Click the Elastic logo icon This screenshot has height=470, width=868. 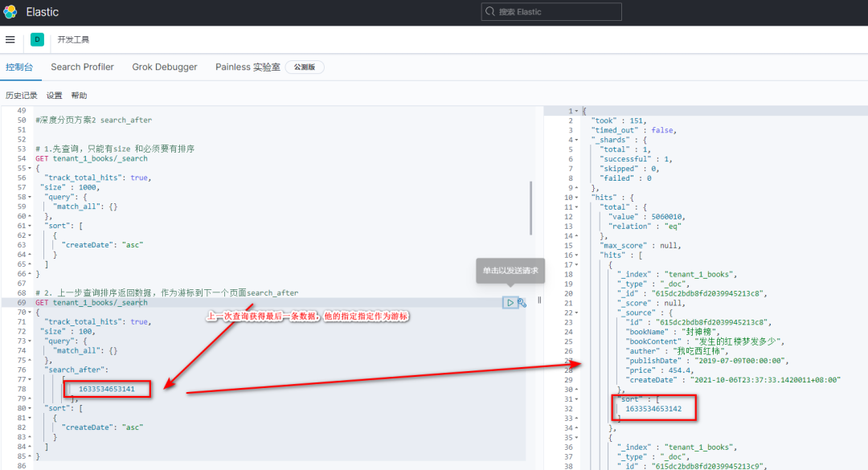coord(10,11)
